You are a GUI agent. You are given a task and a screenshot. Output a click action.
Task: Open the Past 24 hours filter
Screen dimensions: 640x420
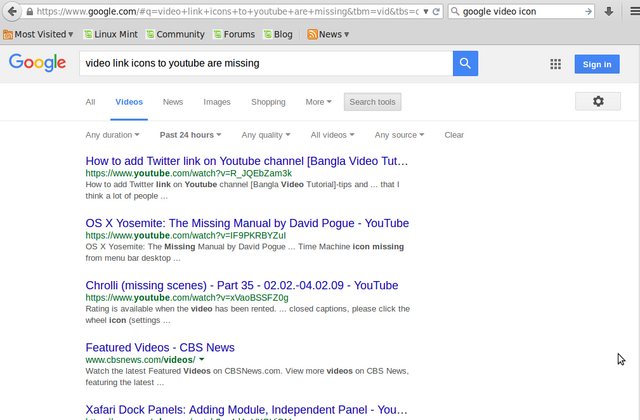190,135
